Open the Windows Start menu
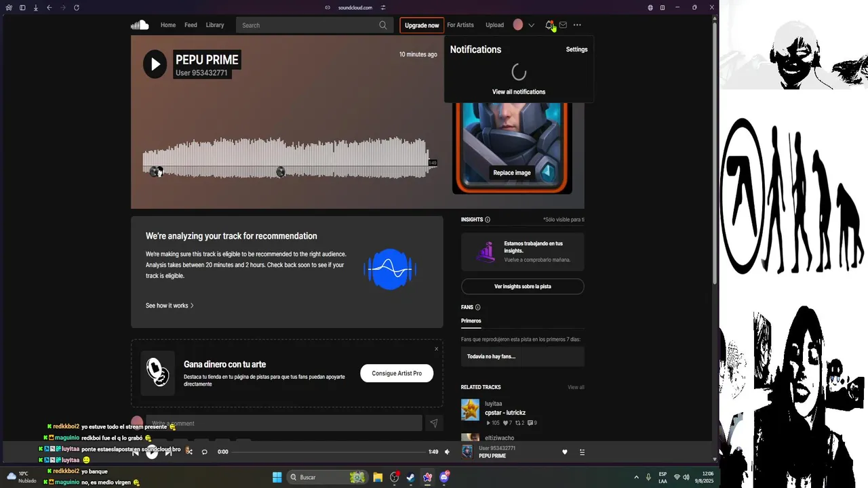The height and width of the screenshot is (488, 868). (277, 477)
